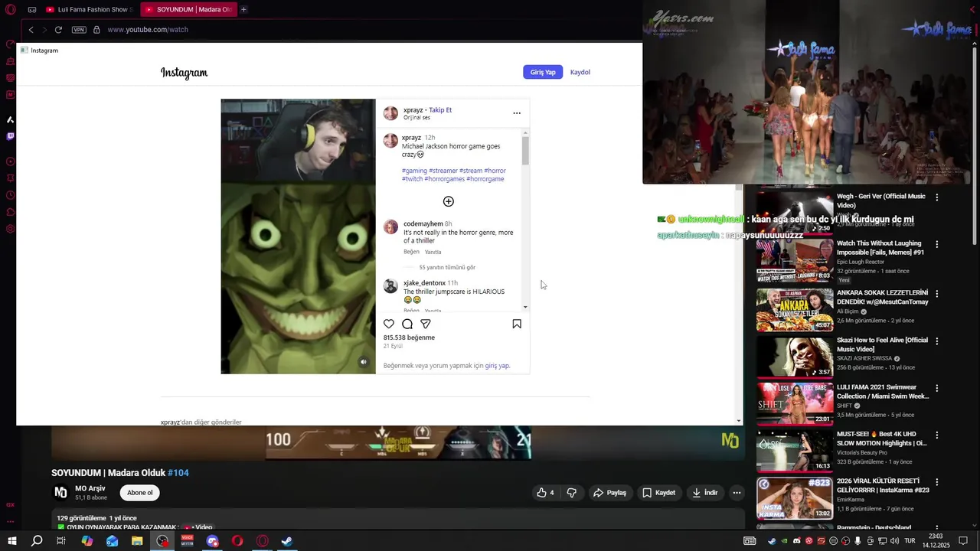Open options for Wegh - Geri Ver video

pyautogui.click(x=936, y=197)
